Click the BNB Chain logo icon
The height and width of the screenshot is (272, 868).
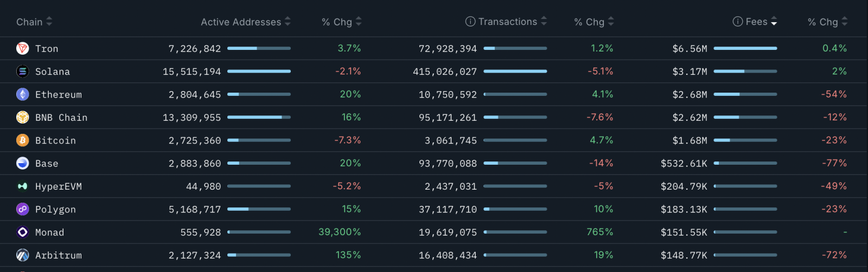tap(22, 118)
